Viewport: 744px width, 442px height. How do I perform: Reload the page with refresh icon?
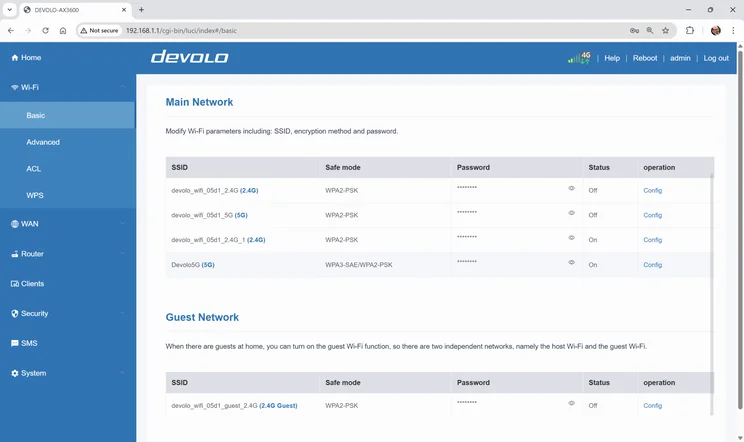pos(45,30)
